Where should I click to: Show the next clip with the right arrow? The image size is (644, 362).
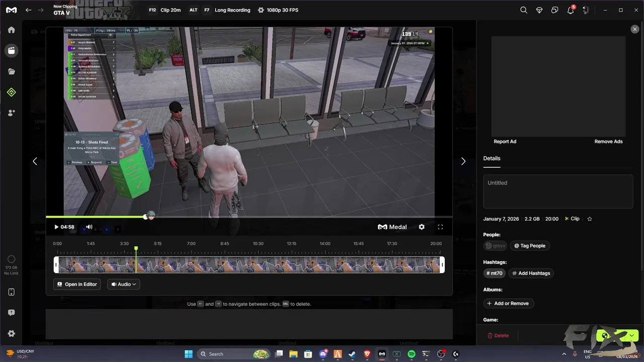point(463,161)
